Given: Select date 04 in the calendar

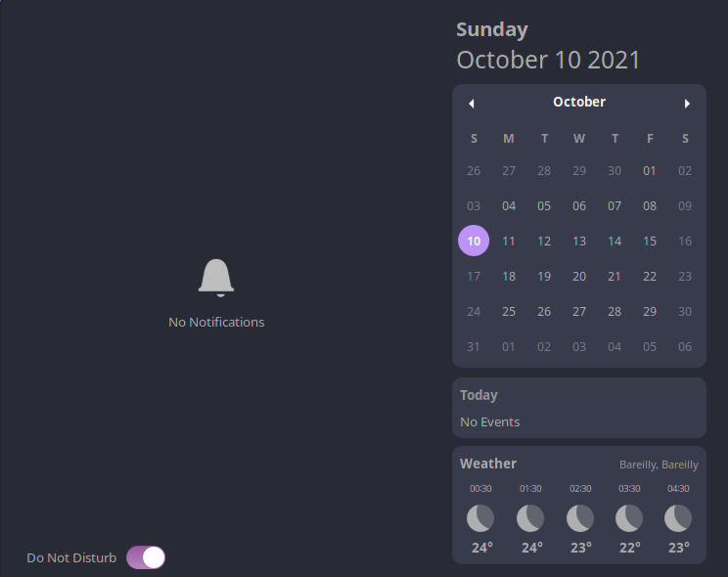Looking at the screenshot, I should (509, 206).
